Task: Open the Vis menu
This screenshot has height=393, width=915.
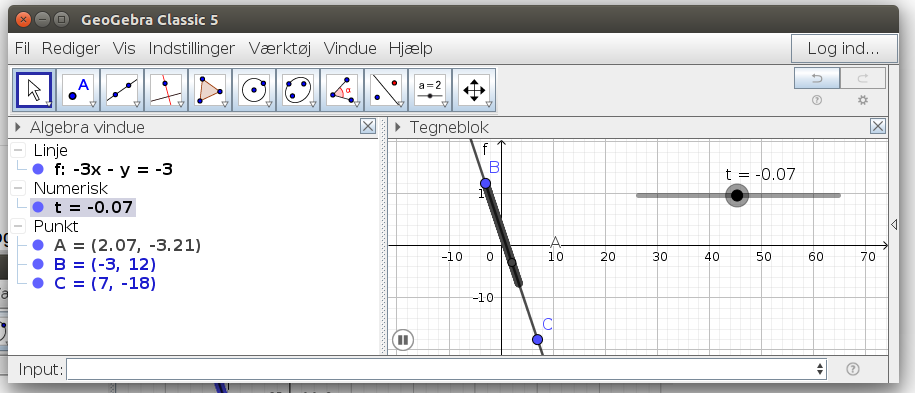Action: tap(124, 48)
